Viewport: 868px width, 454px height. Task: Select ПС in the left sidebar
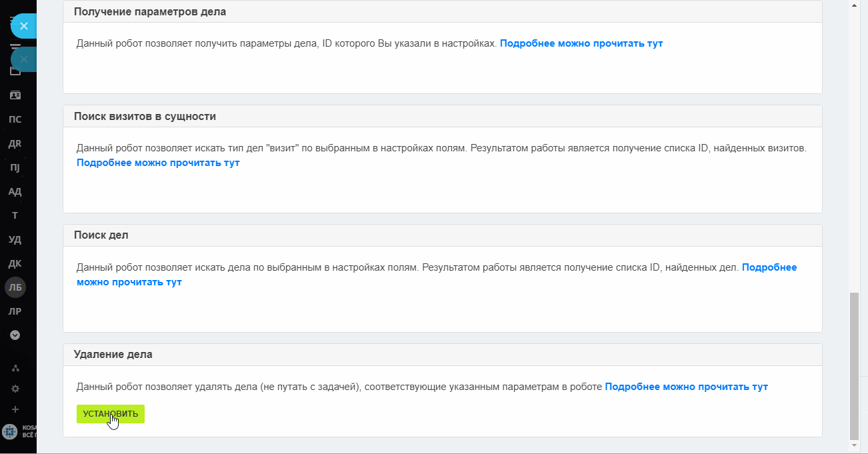pyautogui.click(x=15, y=119)
